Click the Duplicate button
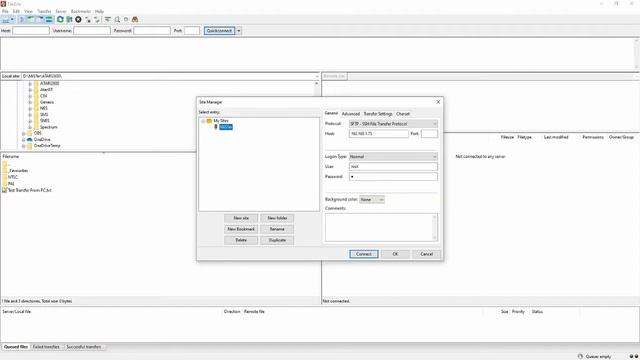Image resolution: width=640 pixels, height=360 pixels. [277, 240]
